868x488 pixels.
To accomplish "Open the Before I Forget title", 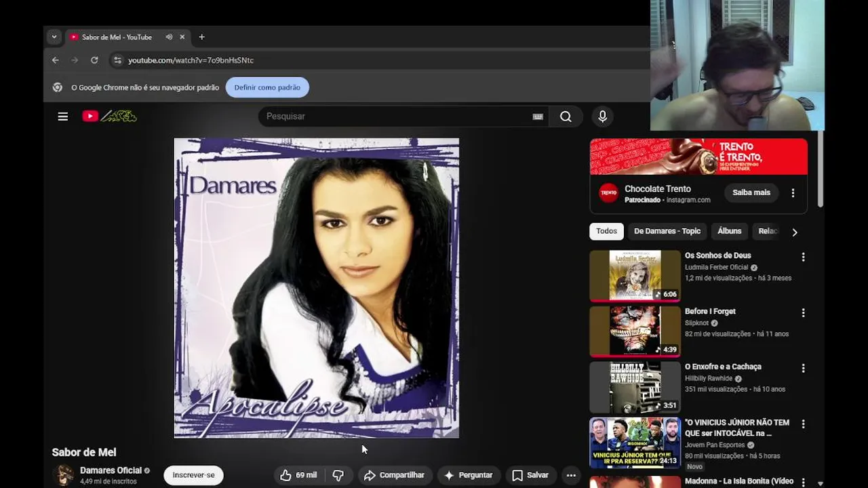I will (x=710, y=311).
